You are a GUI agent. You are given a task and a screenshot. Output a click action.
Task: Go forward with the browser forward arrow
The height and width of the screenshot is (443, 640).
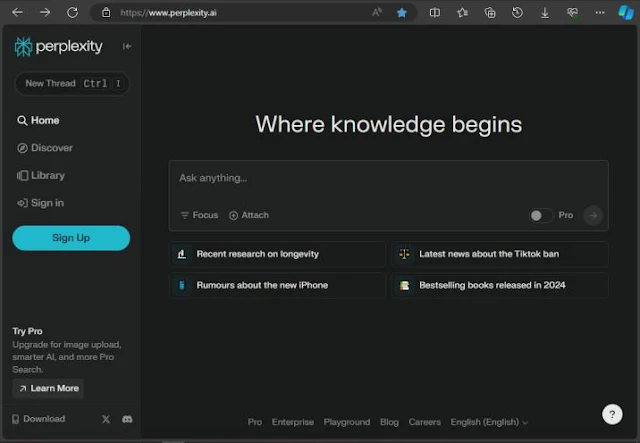45,13
